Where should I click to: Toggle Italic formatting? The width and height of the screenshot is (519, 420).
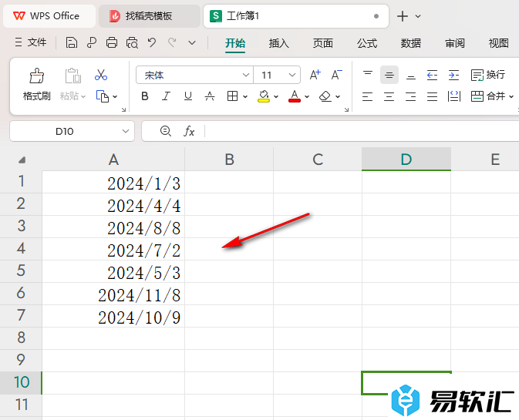point(166,96)
